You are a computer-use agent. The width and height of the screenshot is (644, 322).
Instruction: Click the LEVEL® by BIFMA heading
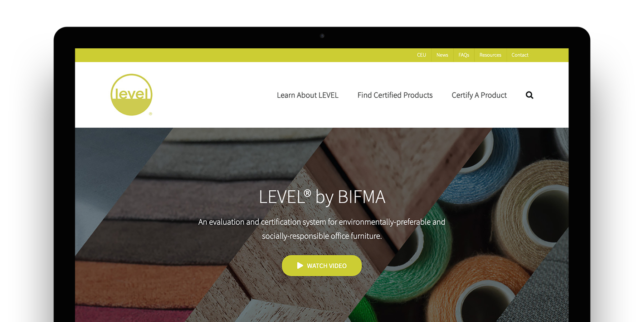tap(322, 197)
